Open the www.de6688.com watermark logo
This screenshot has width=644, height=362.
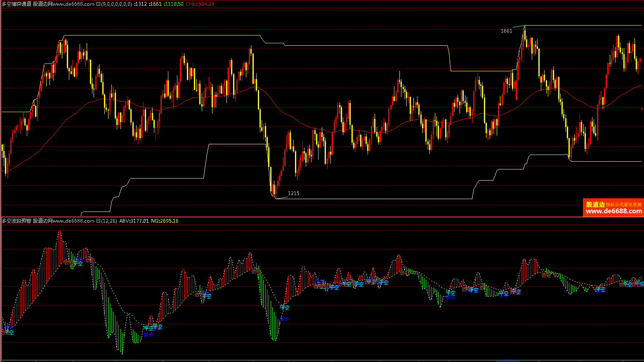click(613, 208)
